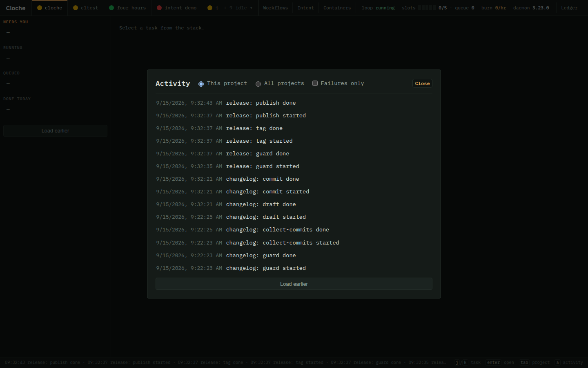Click Load earlier in the Activity dialog

(294, 284)
